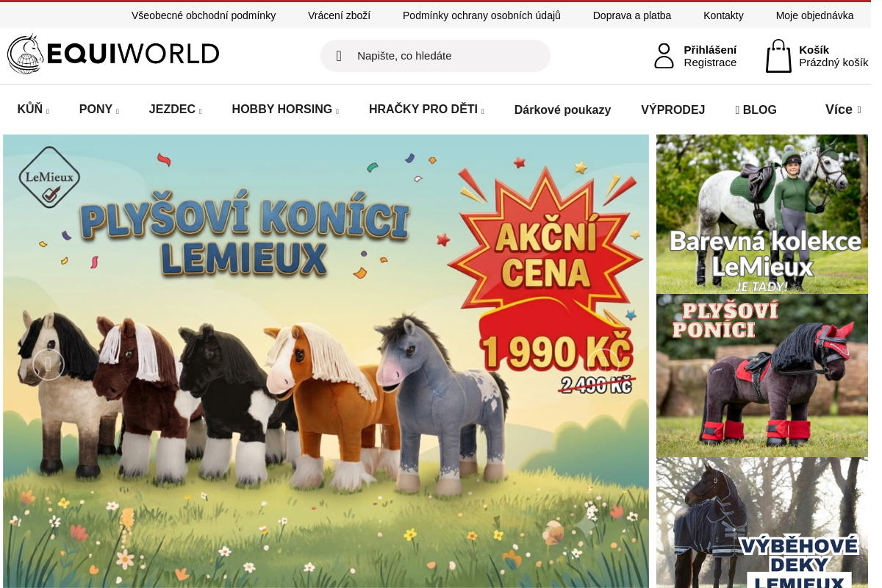Open the VÝPRODEJ section

pos(673,110)
